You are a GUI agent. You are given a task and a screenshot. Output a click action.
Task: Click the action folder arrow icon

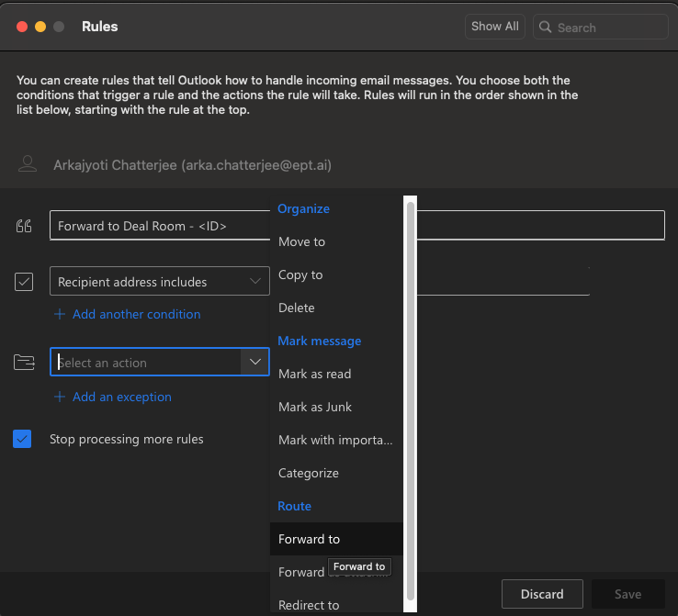tap(24, 363)
